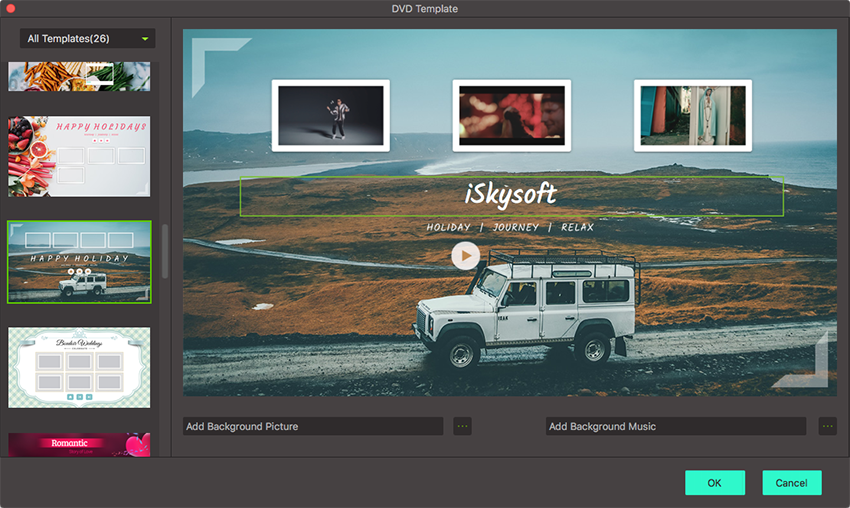Viewport: 850px width, 508px height.
Task: Click the template list scrollbar
Action: 165,252
